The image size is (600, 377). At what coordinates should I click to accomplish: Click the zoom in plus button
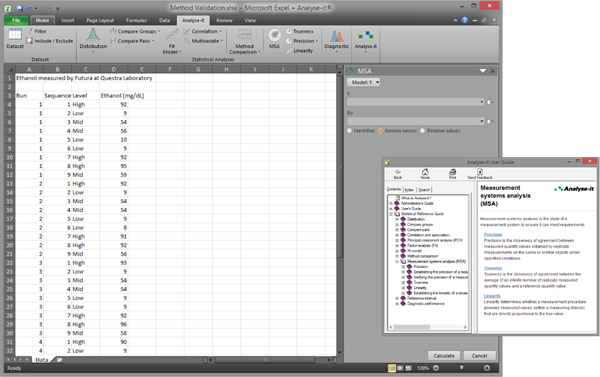(x=487, y=368)
